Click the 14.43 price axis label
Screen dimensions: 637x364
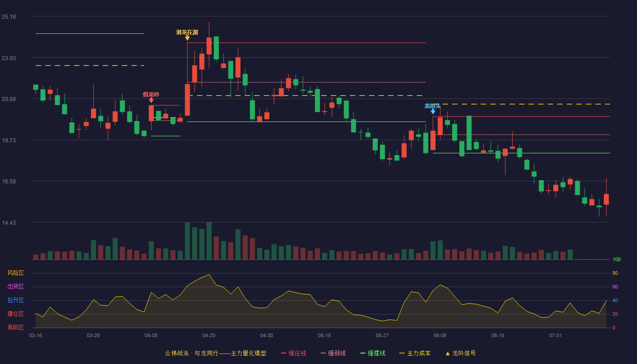tap(9, 223)
